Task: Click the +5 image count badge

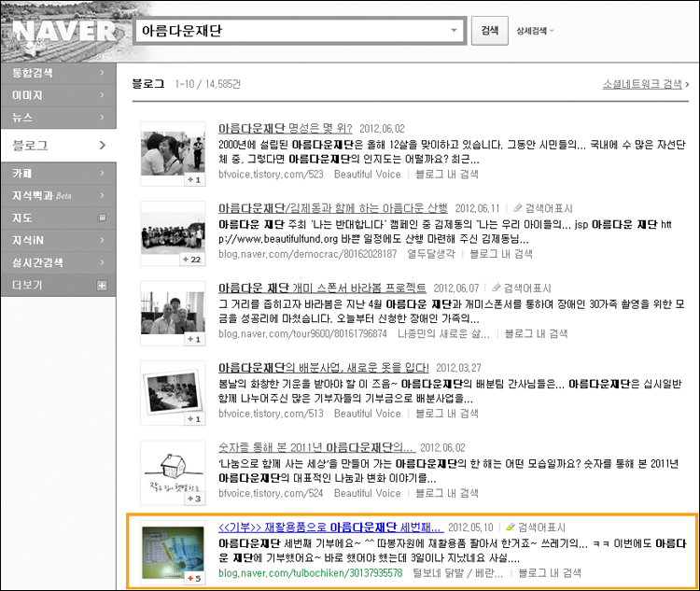Action: click(x=194, y=579)
